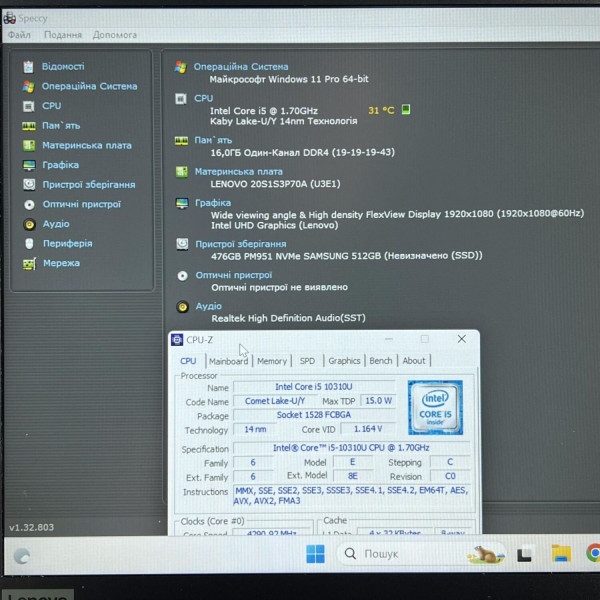
Task: Click the LENOVO 20S1S3P70A motherboard text
Action: point(276,184)
